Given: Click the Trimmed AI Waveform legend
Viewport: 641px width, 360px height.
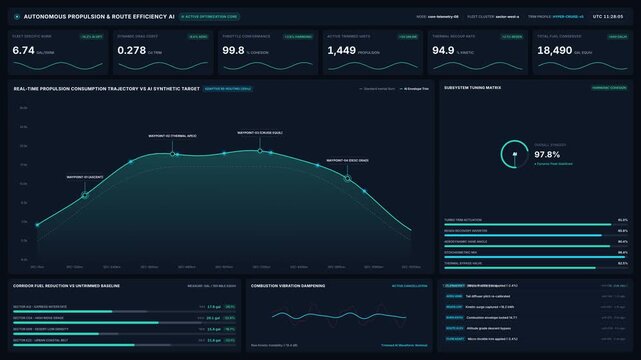Looking at the screenshot, I should pos(404,345).
